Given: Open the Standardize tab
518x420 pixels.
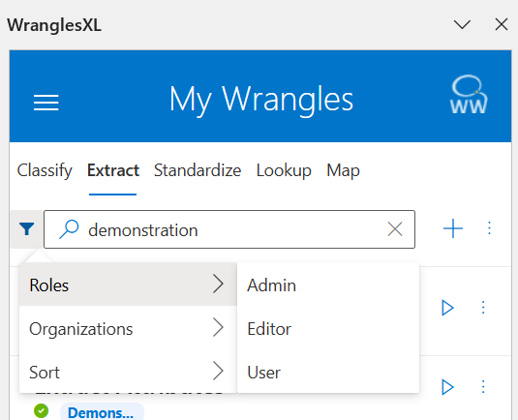Looking at the screenshot, I should point(198,170).
